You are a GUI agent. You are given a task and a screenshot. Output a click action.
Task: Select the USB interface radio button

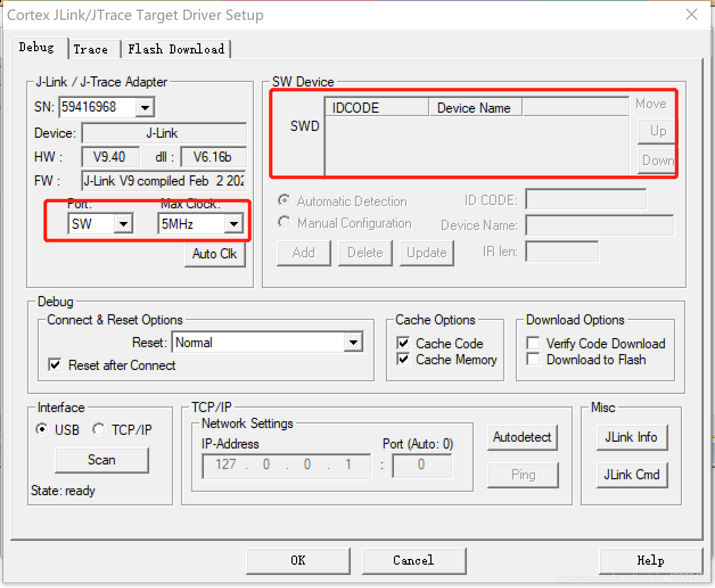(42, 429)
